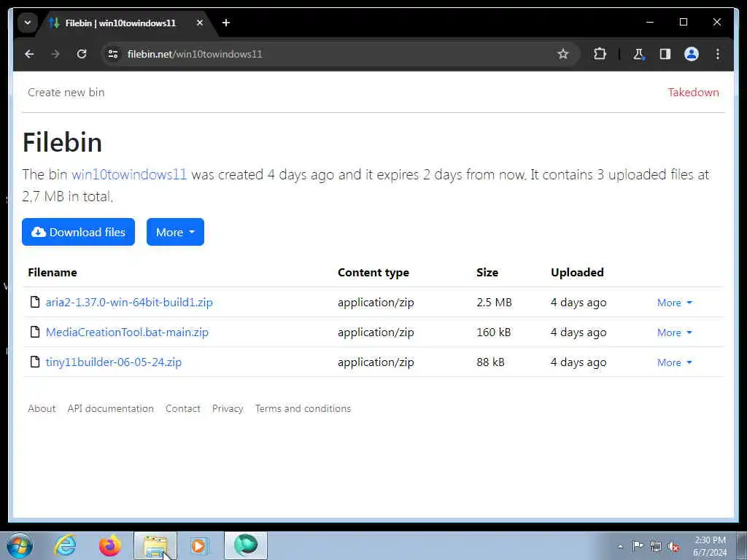Expand the blue More dropdown button
Image resolution: width=747 pixels, height=560 pixels.
tap(175, 232)
